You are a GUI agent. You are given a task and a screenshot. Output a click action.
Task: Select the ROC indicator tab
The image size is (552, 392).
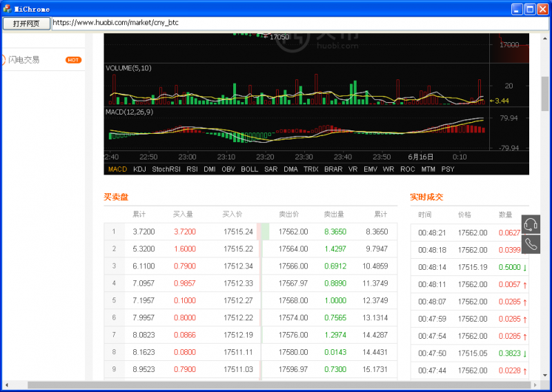pyautogui.click(x=407, y=169)
